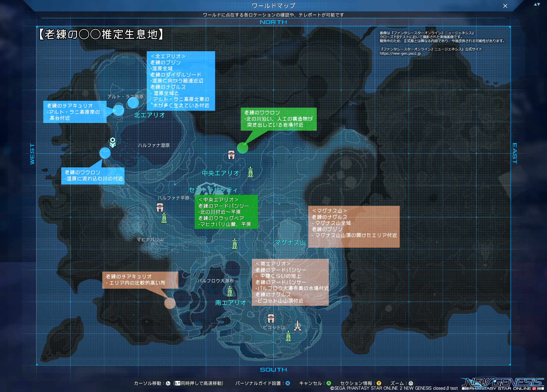Click the green 老練のワウロン north river box
This screenshot has width=547, height=392.
click(x=279, y=119)
